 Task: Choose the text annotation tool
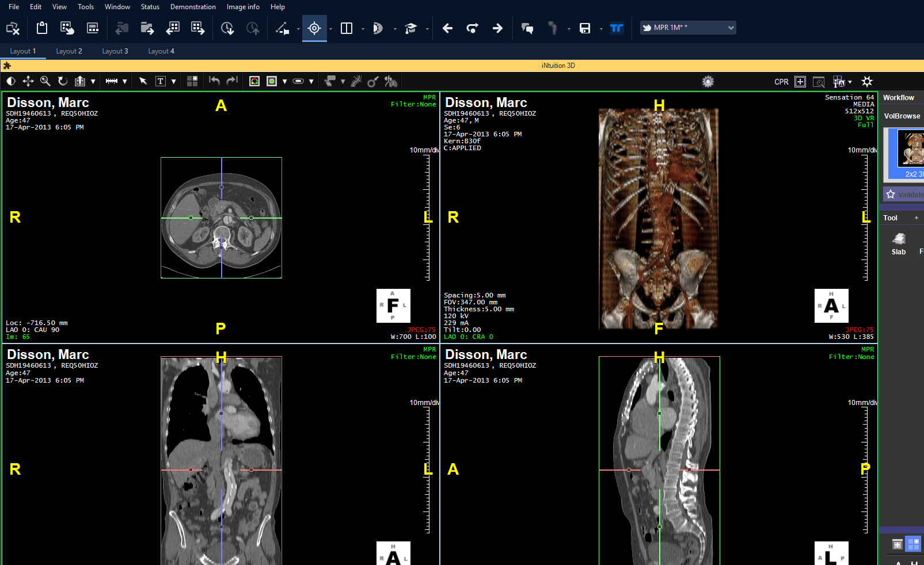point(161,82)
